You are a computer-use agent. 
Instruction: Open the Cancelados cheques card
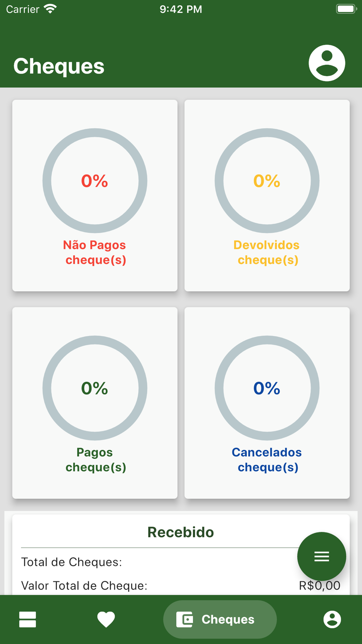(x=267, y=403)
